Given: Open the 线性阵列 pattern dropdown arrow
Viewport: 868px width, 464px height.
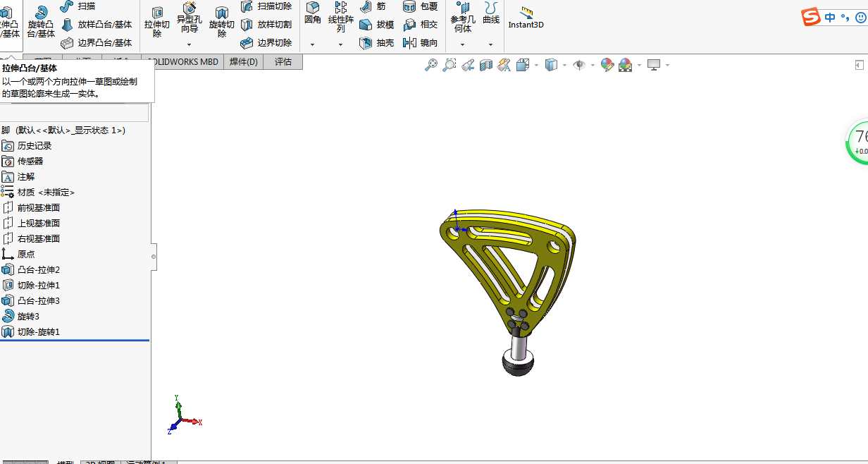Looking at the screenshot, I should (341, 44).
